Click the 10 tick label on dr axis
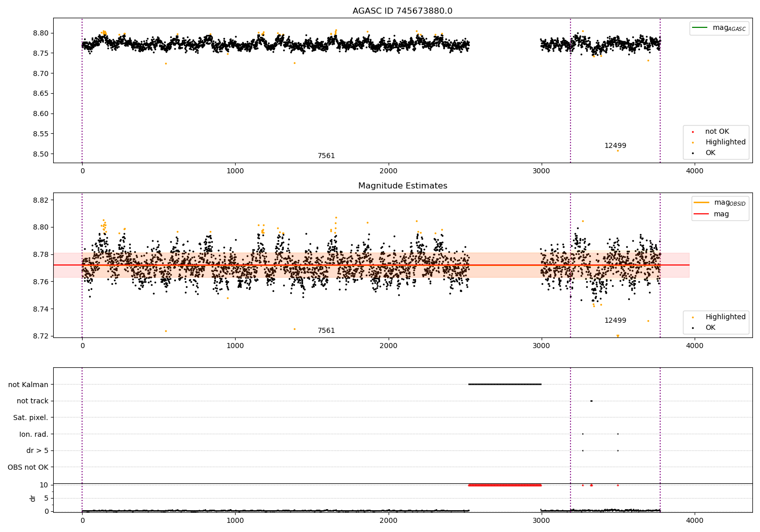760x532 pixels. click(x=44, y=485)
